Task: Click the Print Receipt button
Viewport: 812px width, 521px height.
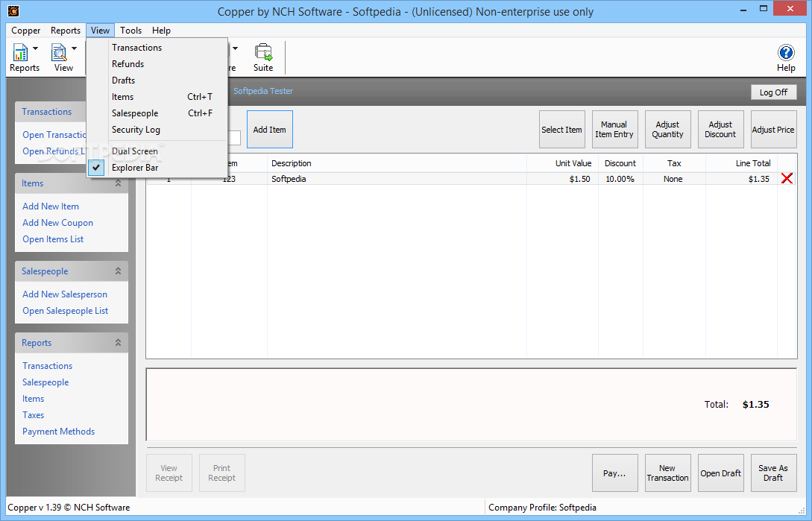Action: point(222,473)
